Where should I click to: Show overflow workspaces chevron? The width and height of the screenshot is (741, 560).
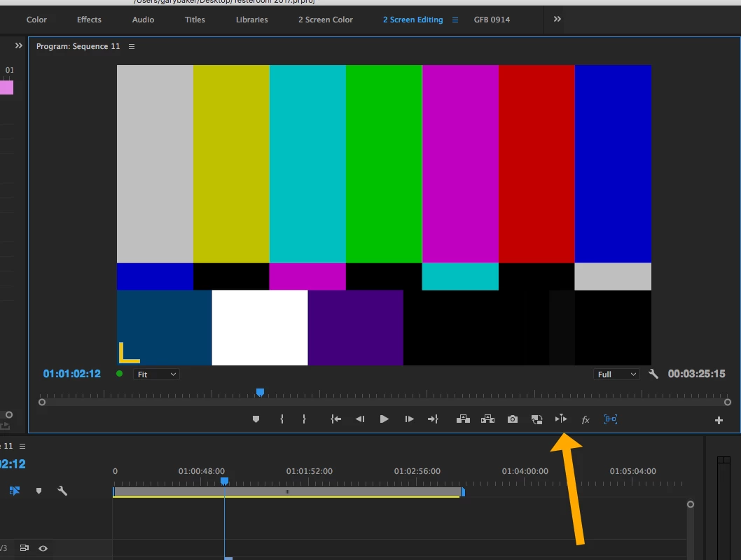(558, 19)
